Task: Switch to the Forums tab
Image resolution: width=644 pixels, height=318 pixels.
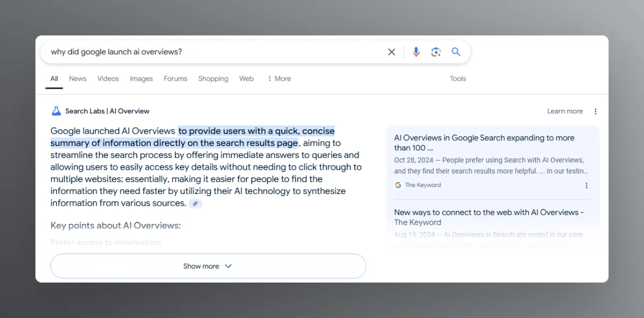Action: point(175,78)
